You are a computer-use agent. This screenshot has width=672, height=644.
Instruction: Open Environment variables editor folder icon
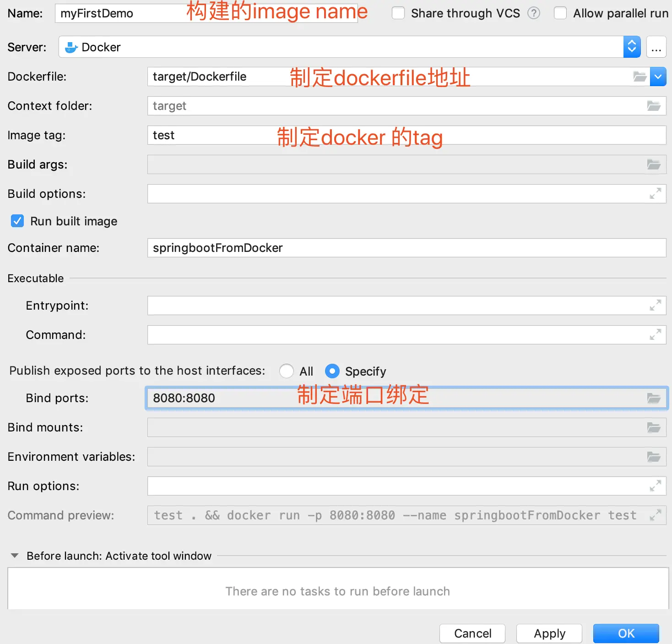click(x=654, y=457)
